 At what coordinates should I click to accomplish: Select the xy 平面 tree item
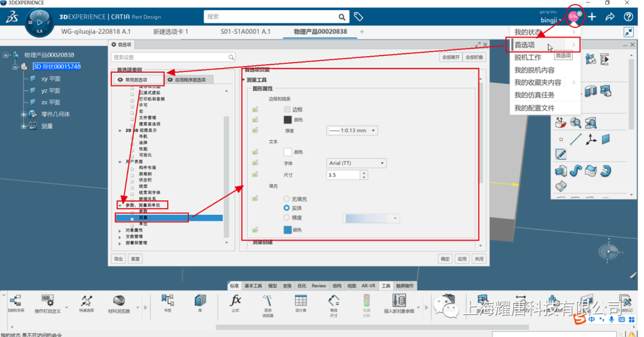point(50,79)
